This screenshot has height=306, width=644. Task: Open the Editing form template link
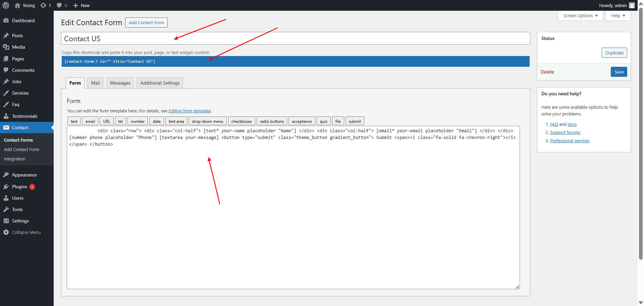pyautogui.click(x=190, y=111)
